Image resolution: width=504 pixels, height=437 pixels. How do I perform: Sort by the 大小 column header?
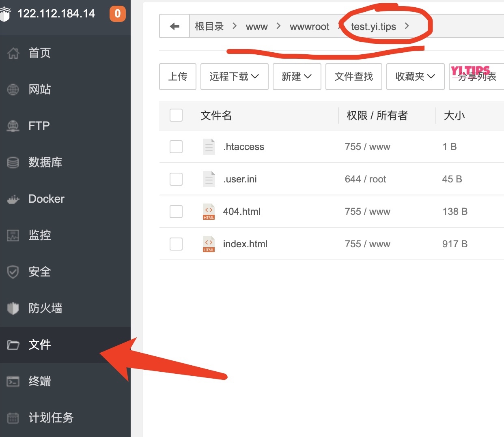[454, 116]
